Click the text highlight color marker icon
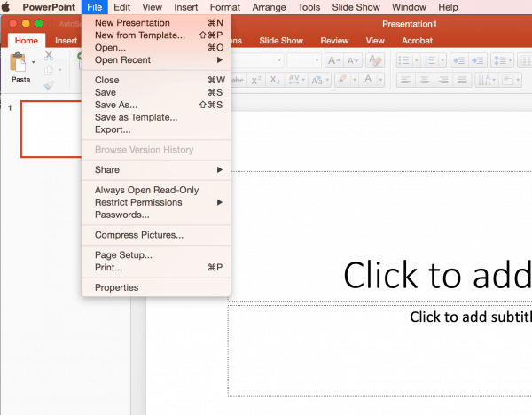The width and height of the screenshot is (532, 415). 342,81
